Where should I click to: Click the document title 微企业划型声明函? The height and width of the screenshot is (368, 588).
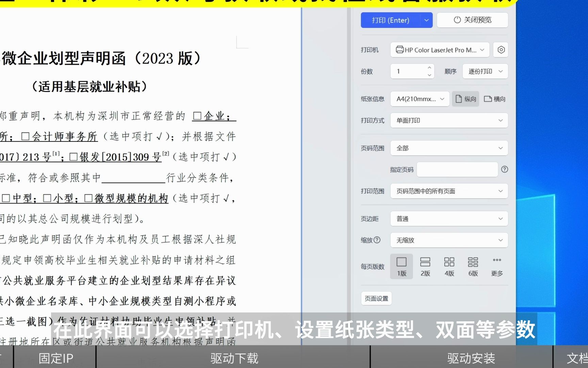64,59
